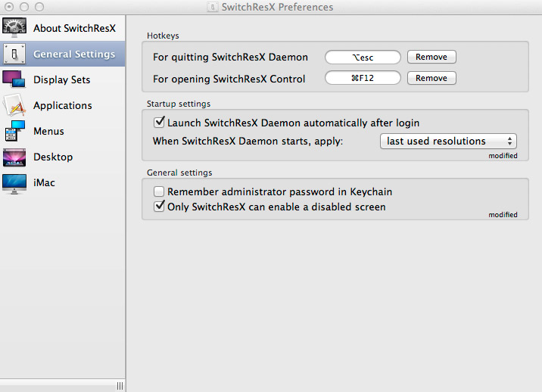Select the Display Sets label in sidebar
This screenshot has width=542, height=392.
tap(62, 80)
